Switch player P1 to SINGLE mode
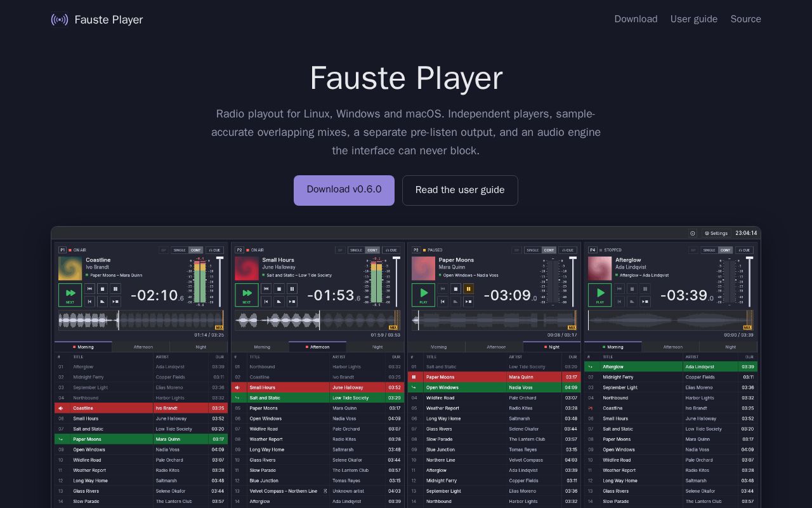This screenshot has height=508, width=812. pos(180,250)
